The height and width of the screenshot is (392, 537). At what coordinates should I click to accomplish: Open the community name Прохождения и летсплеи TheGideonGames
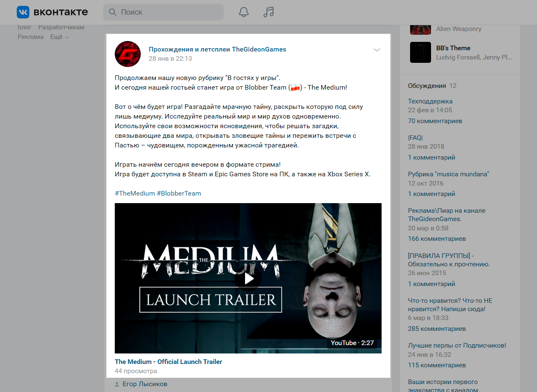click(x=217, y=49)
